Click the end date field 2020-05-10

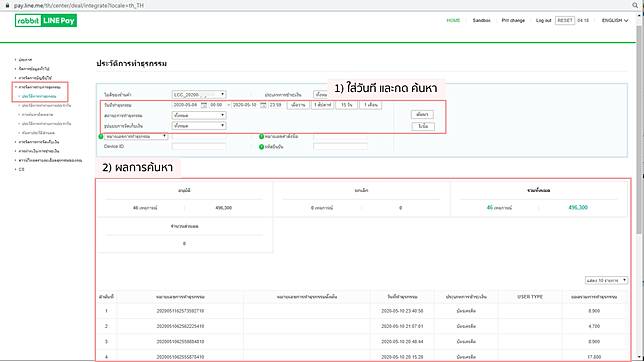click(245, 105)
